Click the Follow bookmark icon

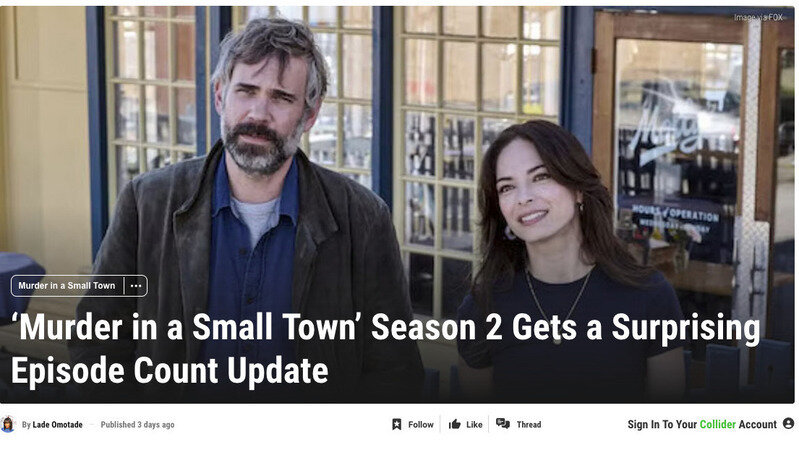396,425
